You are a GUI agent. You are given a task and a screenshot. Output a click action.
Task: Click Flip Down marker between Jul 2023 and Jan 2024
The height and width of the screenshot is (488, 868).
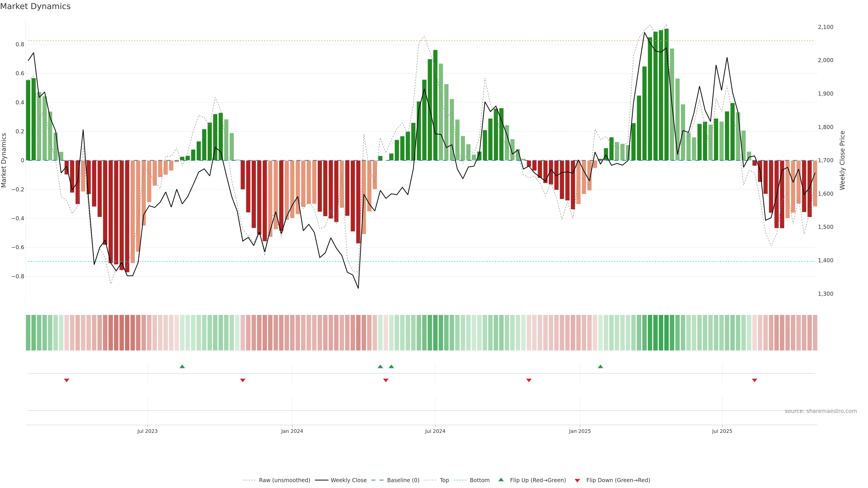tap(243, 380)
